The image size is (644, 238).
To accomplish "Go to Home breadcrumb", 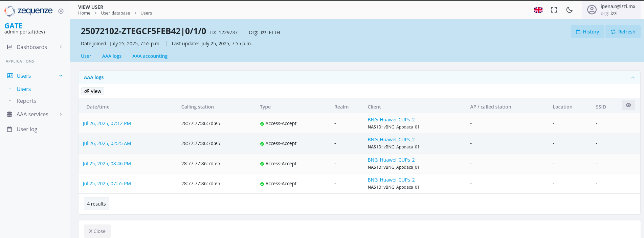I will click(x=84, y=13).
